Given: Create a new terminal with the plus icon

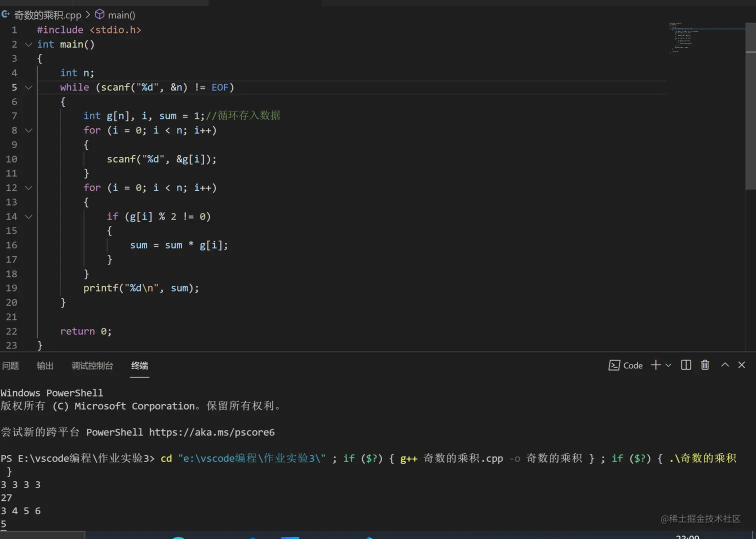Looking at the screenshot, I should (655, 365).
